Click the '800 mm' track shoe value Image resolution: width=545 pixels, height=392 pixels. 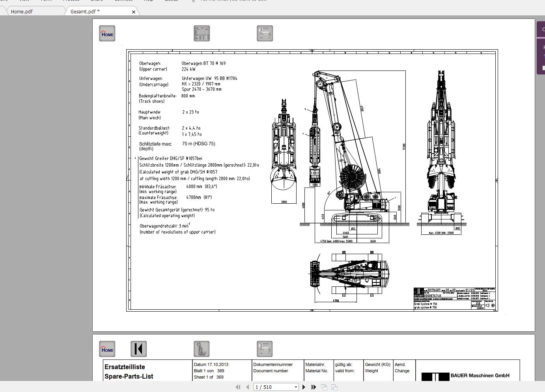pos(188,96)
